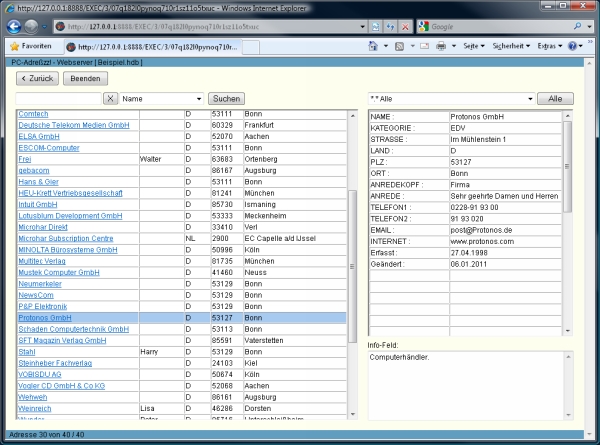The height and width of the screenshot is (445, 600).
Task: Click the Zurück button
Action: 38,78
